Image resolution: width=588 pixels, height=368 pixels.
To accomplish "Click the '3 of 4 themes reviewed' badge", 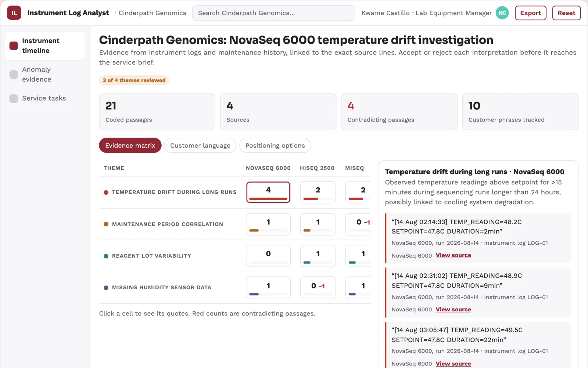I will 134,80.
